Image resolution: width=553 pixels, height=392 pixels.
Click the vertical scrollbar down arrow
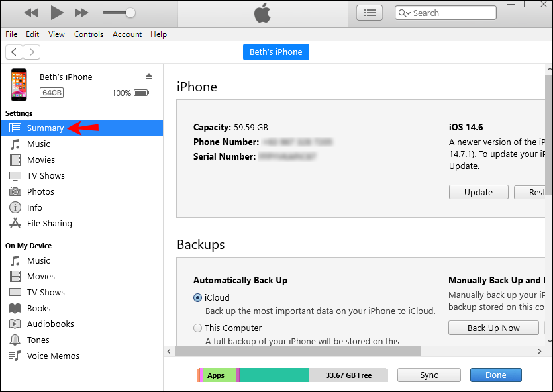click(549, 341)
